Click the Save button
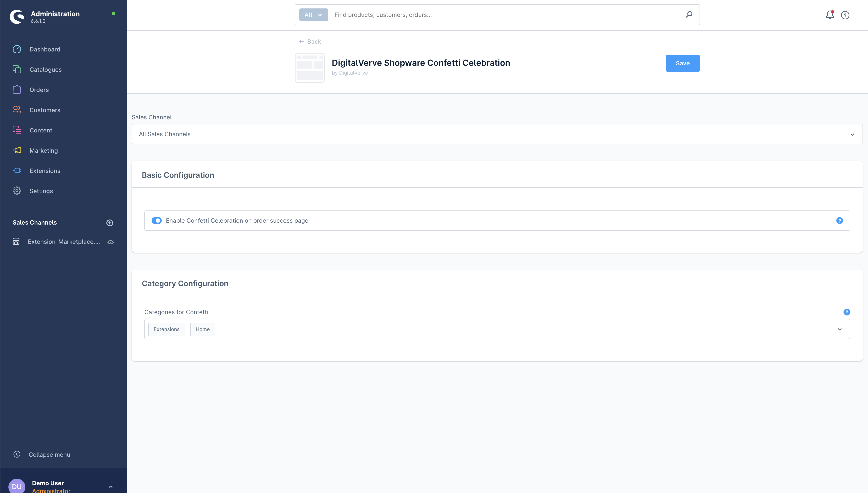Screen dimensions: 868x493 [x=682, y=63]
